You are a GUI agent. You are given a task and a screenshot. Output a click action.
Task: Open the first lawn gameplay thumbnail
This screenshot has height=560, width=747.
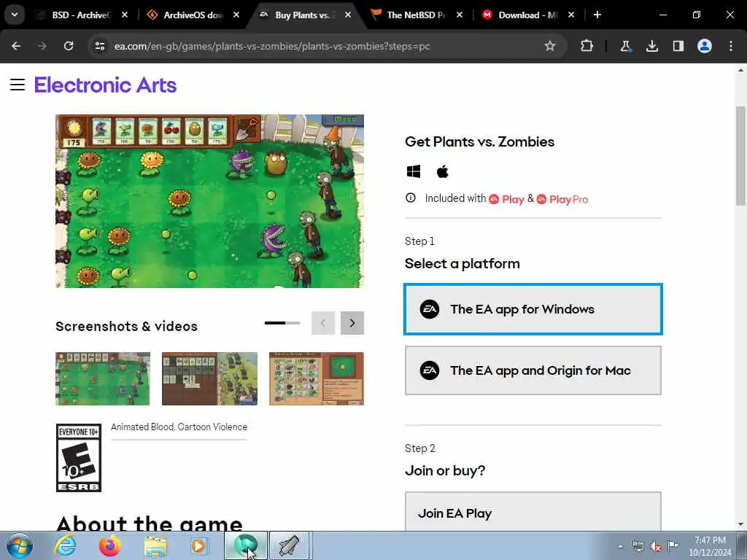[102, 378]
